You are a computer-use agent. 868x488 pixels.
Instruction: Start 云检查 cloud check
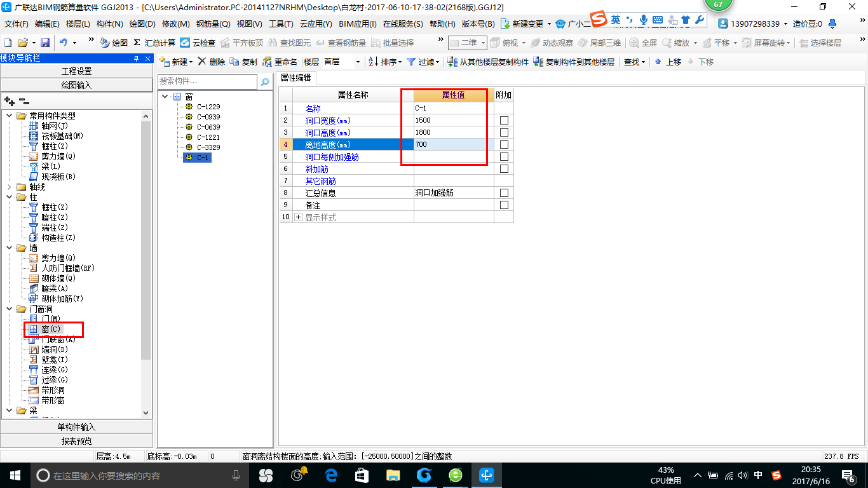[198, 43]
